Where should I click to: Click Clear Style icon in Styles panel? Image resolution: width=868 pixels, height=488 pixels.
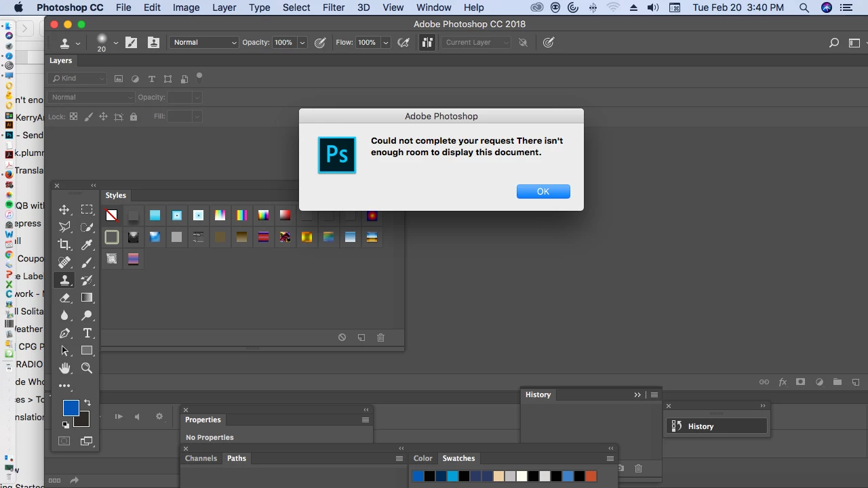pos(342,338)
